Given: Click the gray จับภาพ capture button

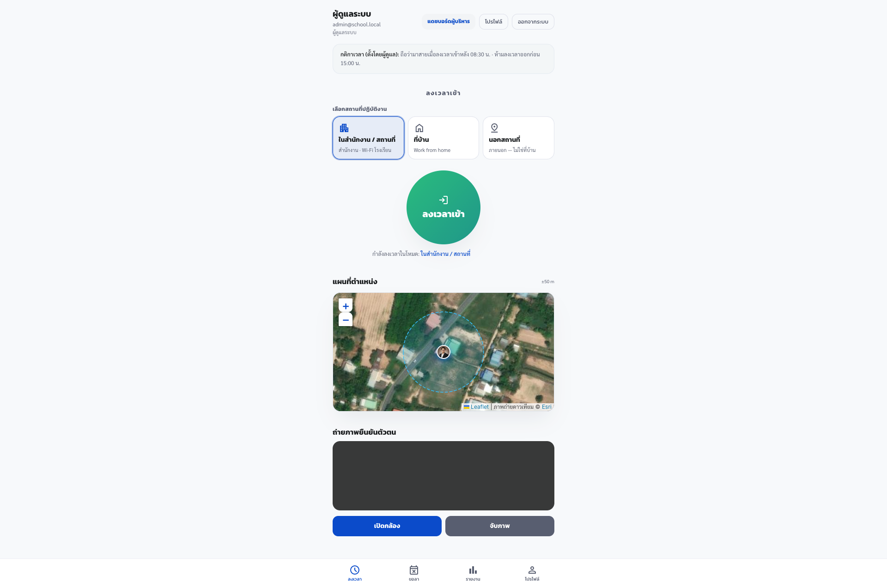Looking at the screenshot, I should [500, 526].
